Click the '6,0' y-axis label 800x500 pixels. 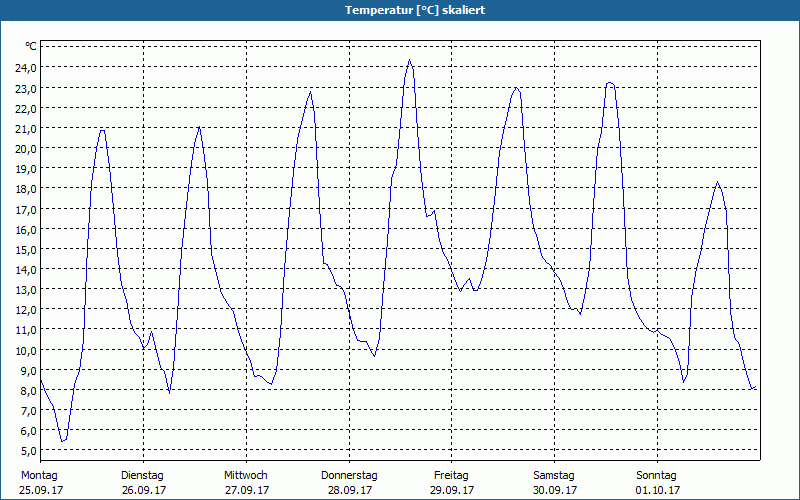[x=28, y=431]
